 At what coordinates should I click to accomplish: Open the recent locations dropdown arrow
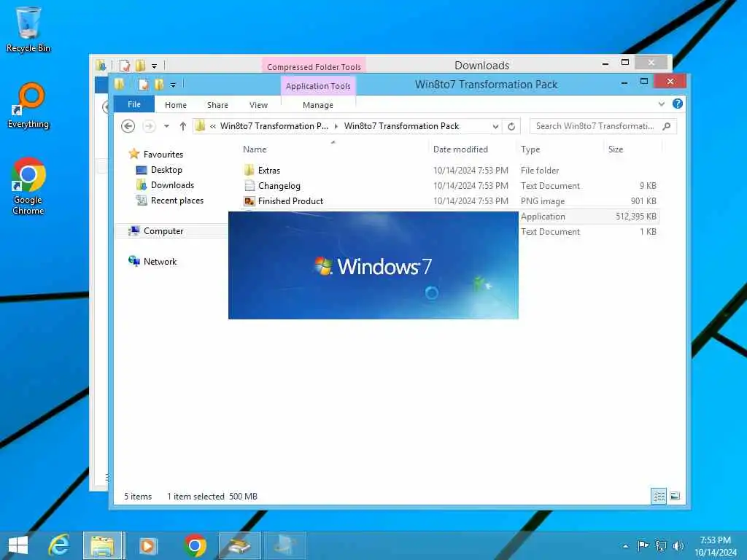pos(166,126)
